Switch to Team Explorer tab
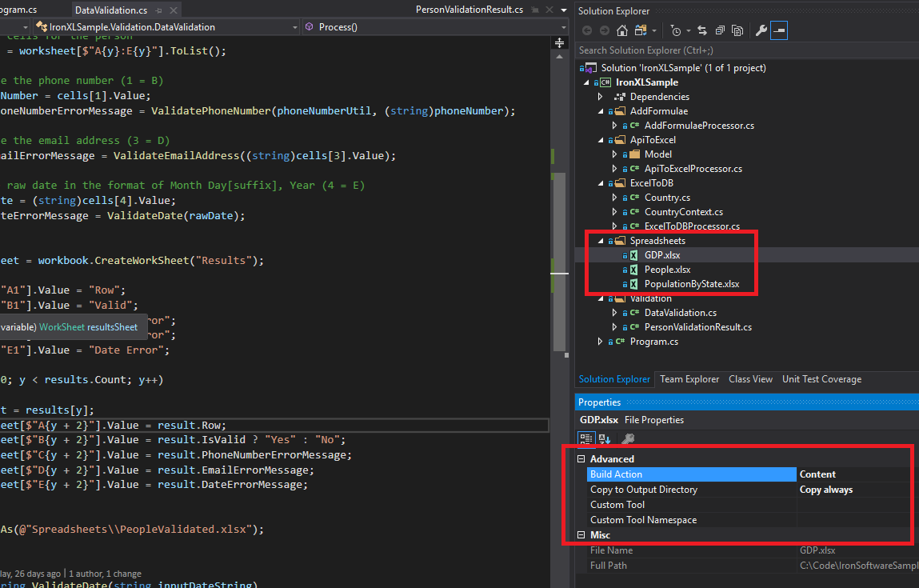 [689, 379]
